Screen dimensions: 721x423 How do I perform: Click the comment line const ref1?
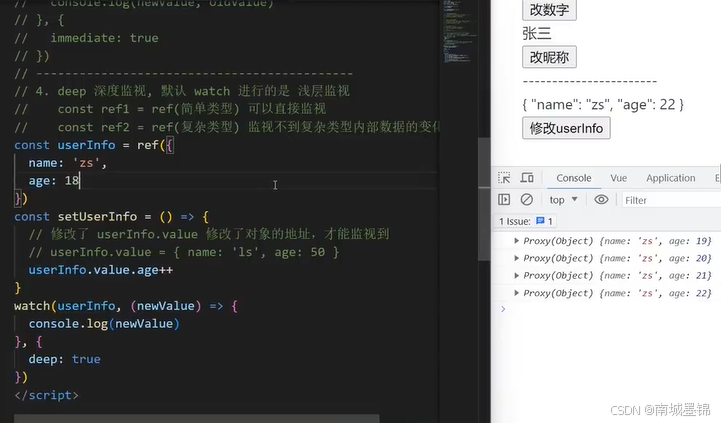coord(170,109)
